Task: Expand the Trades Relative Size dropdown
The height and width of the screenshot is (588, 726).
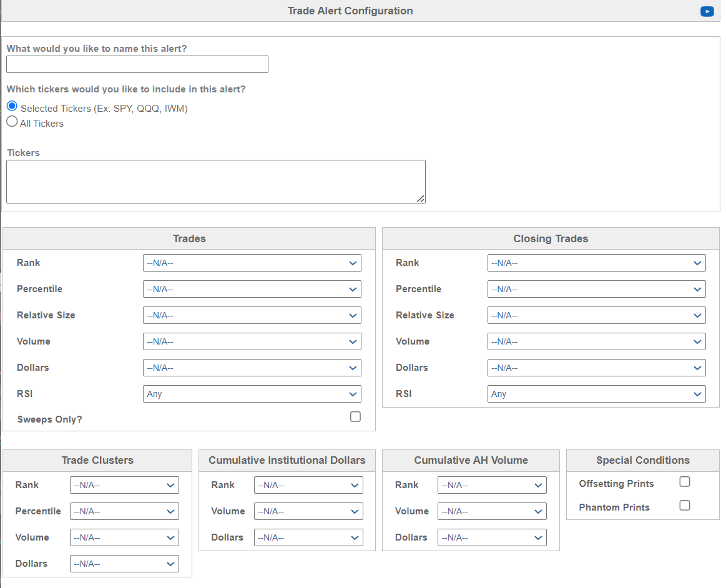Action: [252, 315]
